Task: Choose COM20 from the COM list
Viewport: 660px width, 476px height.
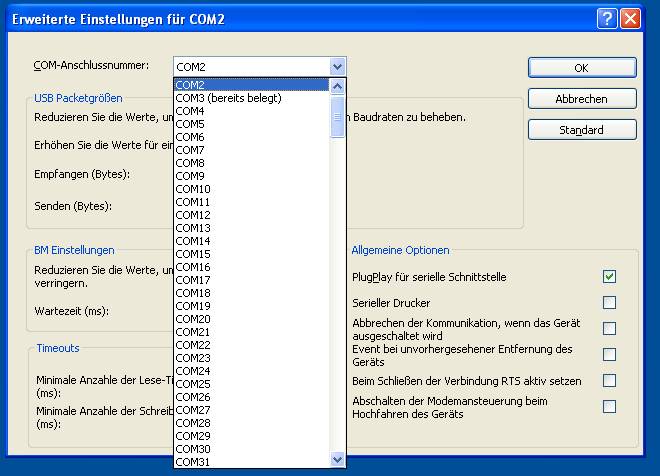Action: pos(193,319)
